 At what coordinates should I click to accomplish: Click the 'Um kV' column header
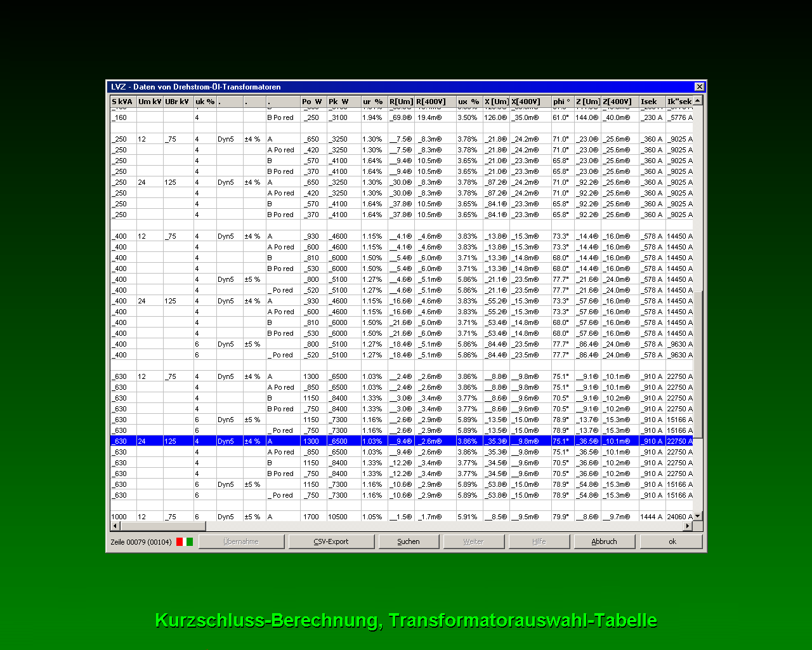pyautogui.click(x=150, y=102)
